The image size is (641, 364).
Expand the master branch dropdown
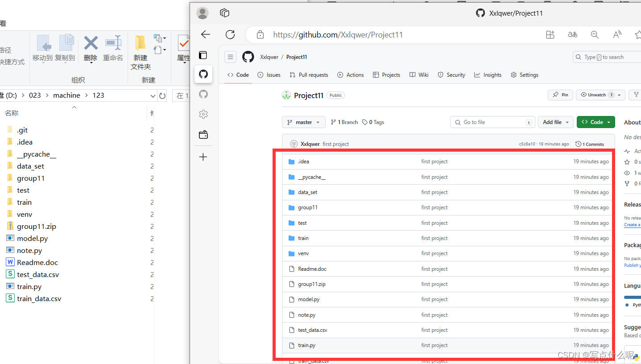(303, 122)
